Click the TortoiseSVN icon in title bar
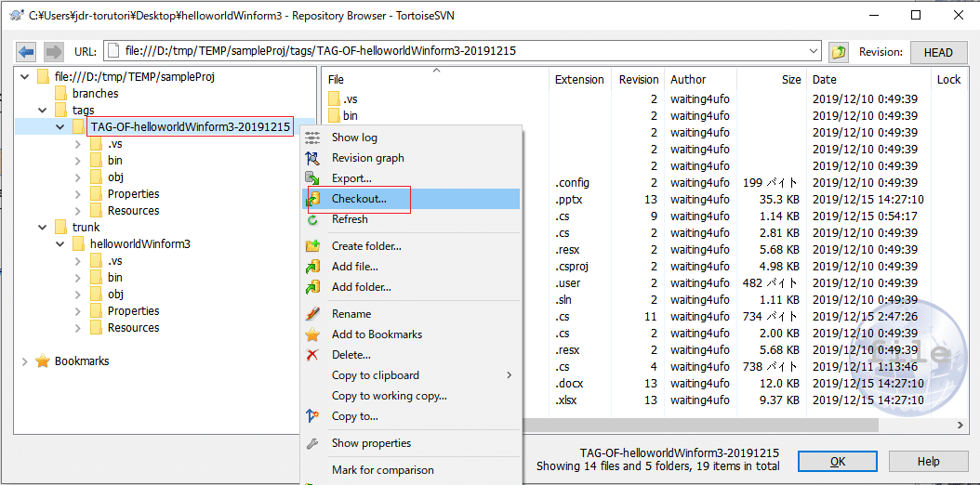 pos(17,15)
